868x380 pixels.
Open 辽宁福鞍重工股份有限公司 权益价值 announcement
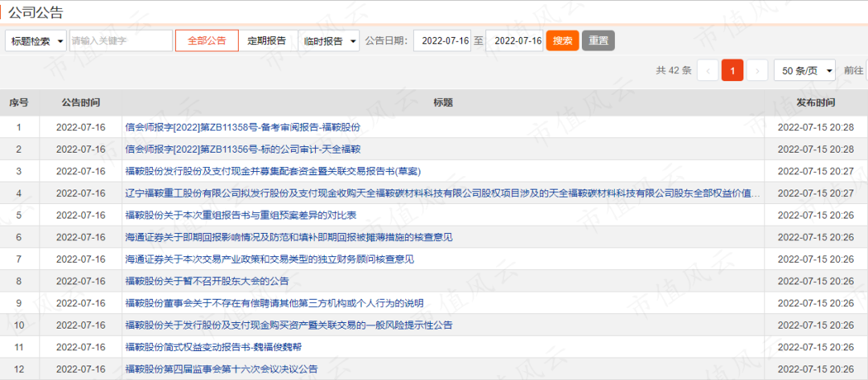coord(442,194)
